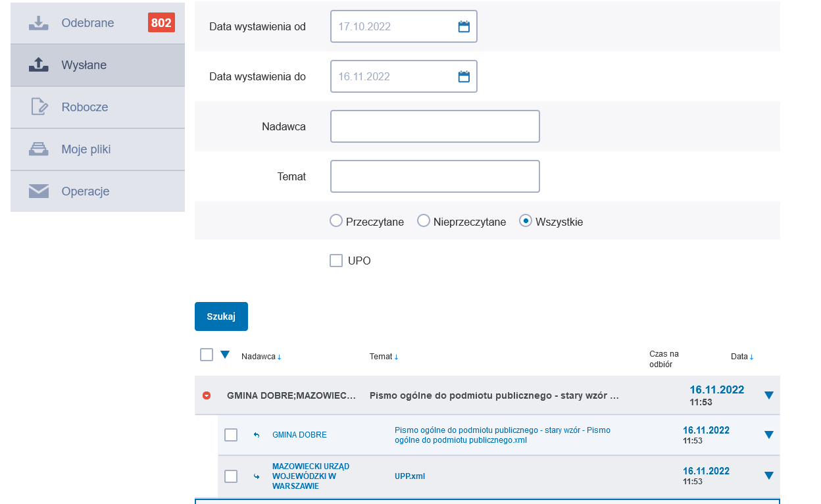
Task: Expand options arrow for UPP.xml message
Action: (x=769, y=476)
